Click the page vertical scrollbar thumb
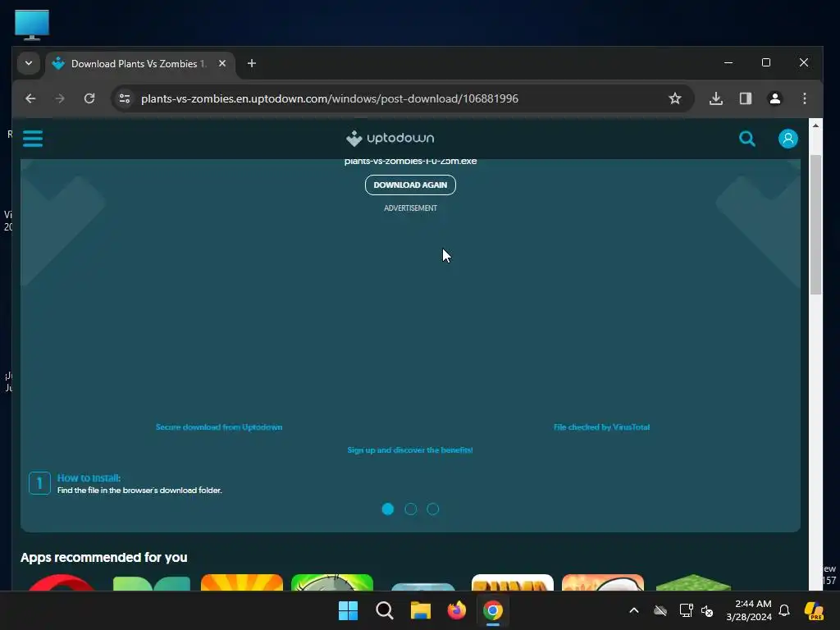840x630 pixels. pos(815,224)
